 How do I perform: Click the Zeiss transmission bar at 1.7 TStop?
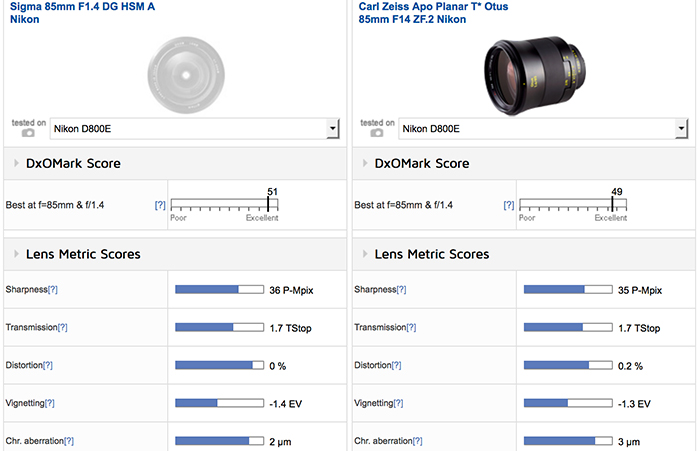[568, 327]
